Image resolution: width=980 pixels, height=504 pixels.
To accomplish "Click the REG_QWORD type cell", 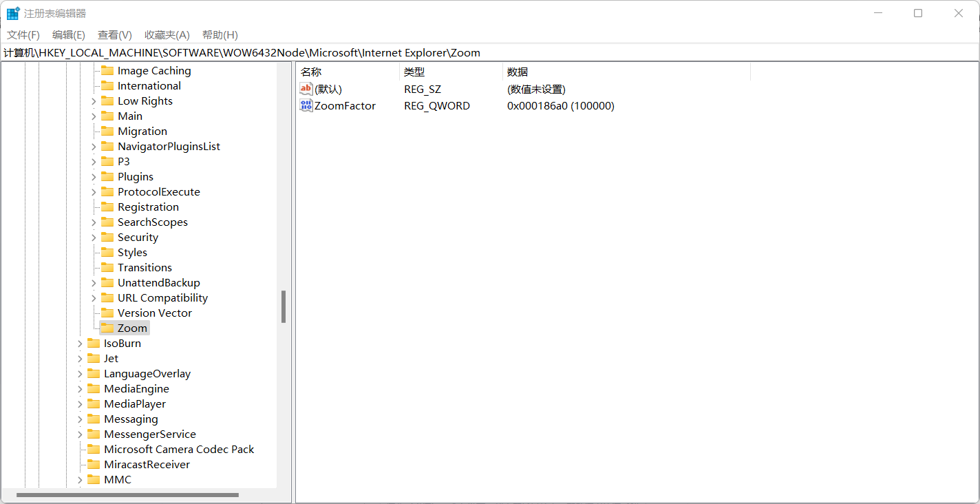I will coord(437,105).
